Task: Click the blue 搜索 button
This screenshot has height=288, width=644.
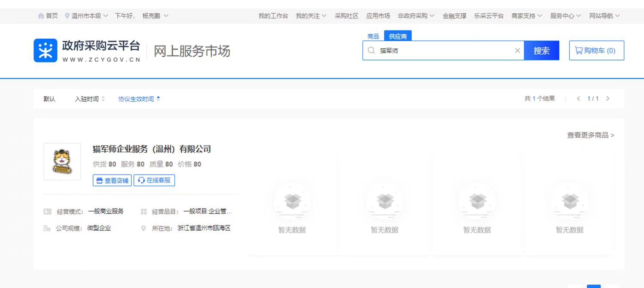Action: [541, 51]
